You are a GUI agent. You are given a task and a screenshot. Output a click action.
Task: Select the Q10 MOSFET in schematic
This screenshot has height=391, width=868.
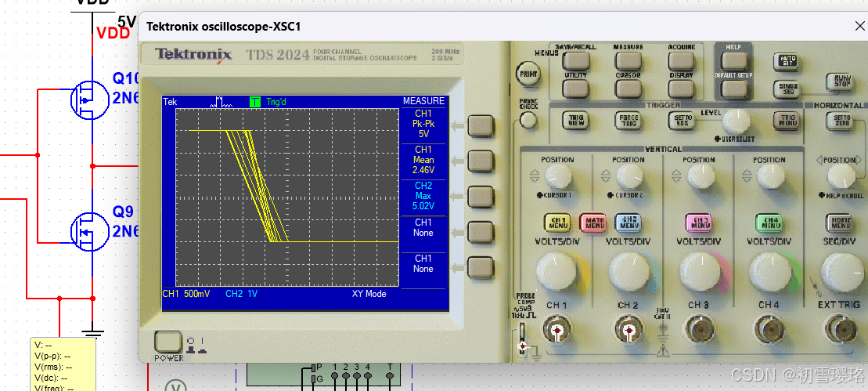click(88, 100)
